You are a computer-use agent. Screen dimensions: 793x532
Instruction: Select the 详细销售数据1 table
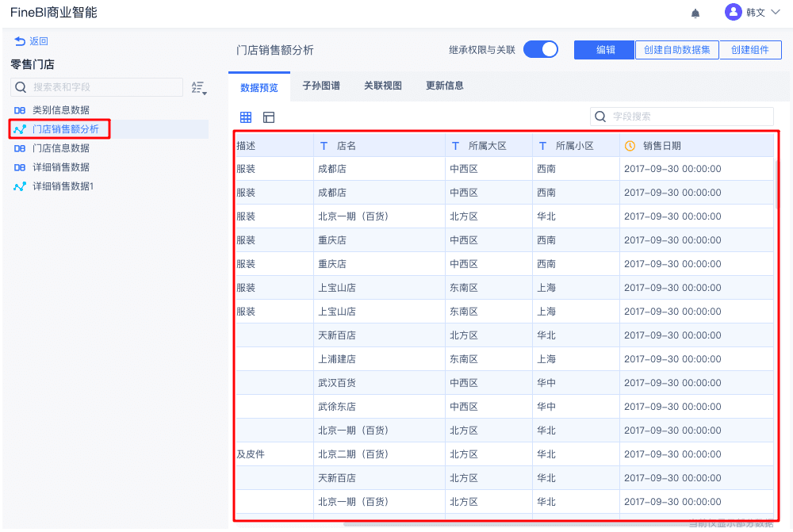pyautogui.click(x=63, y=186)
